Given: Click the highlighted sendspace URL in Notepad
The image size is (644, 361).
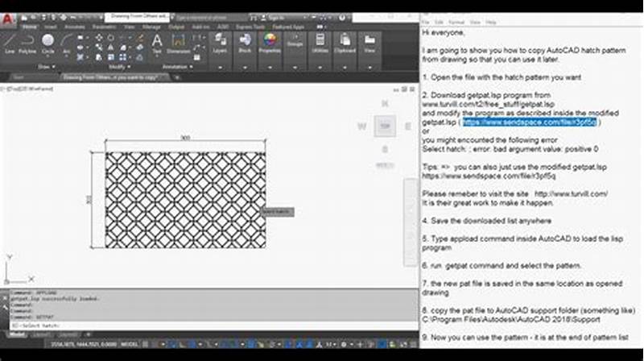Looking at the screenshot, I should click(530, 122).
